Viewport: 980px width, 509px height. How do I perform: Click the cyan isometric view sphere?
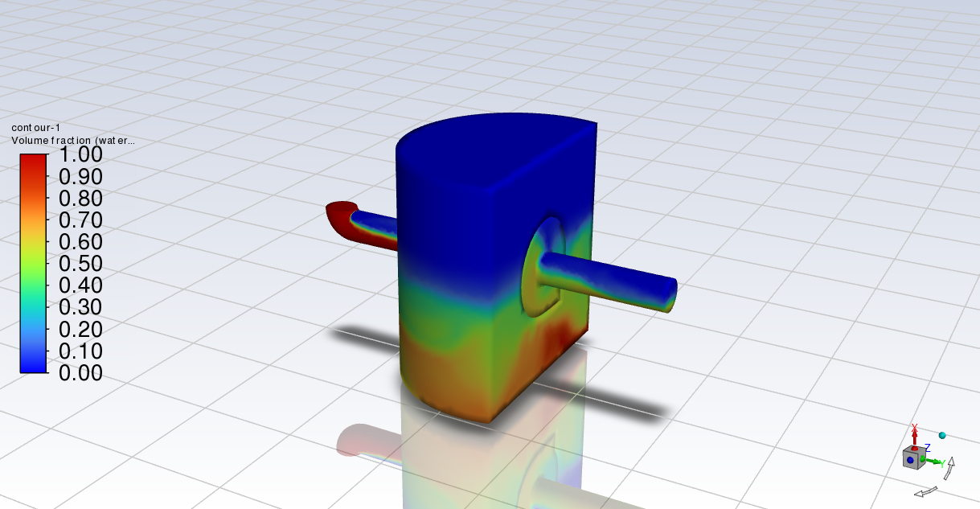[x=942, y=436]
